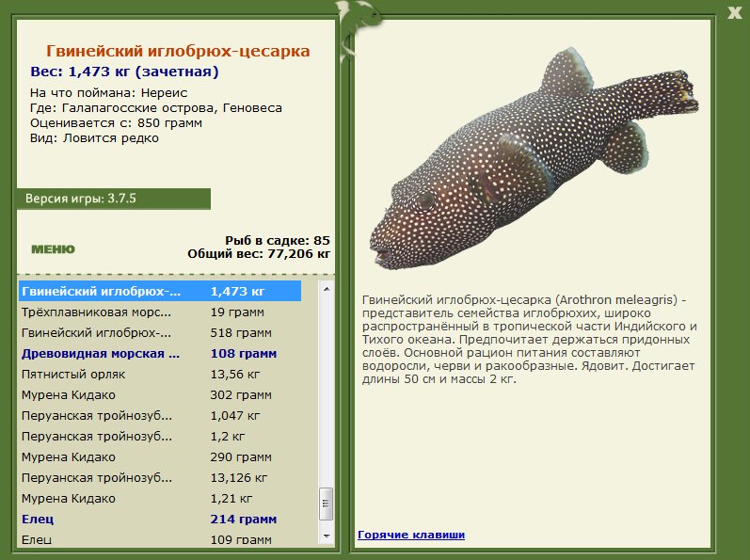Select the Гвинейский иглобрюх 518 грамм row
This screenshot has width=750, height=560.
160,333
